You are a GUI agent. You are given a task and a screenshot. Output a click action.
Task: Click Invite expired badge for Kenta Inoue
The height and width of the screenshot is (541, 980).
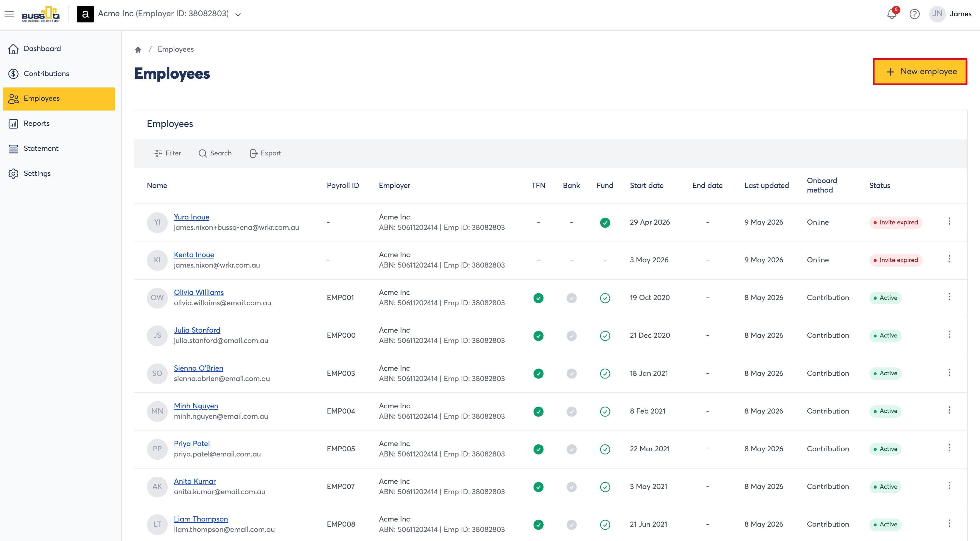click(x=895, y=260)
